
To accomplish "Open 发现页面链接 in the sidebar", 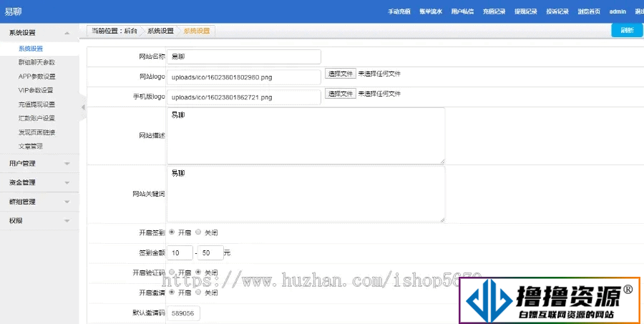I will (x=36, y=132).
